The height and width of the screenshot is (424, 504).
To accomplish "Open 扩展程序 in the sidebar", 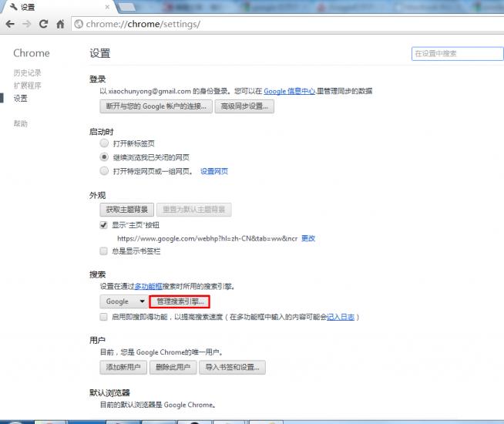I will tap(27, 86).
